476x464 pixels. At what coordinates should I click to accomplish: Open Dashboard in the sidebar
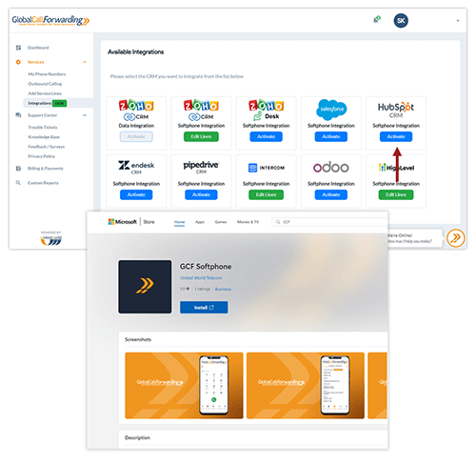pyautogui.click(x=38, y=48)
